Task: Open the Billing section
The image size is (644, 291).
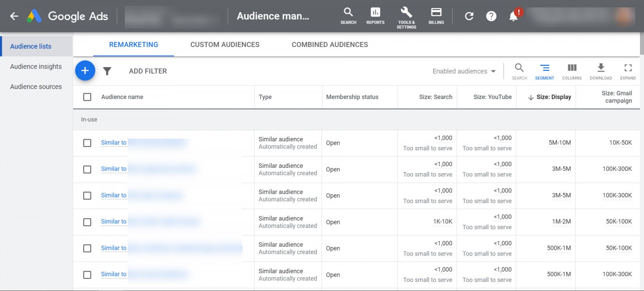Action: pos(436,16)
